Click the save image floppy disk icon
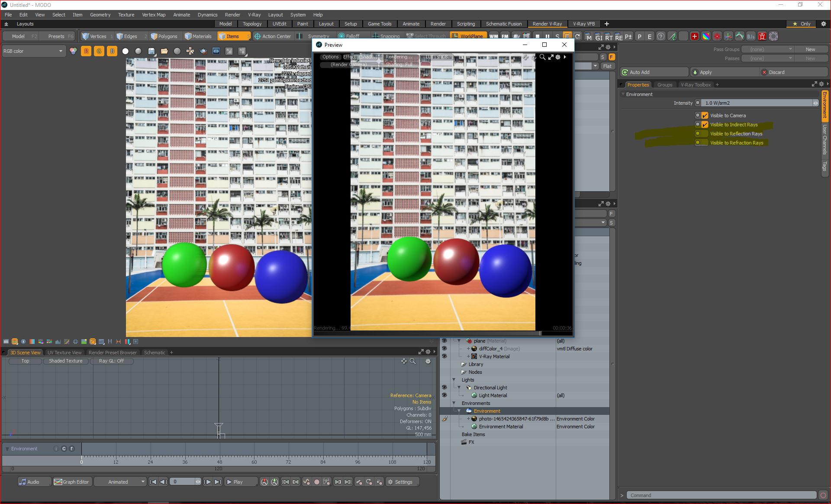Image resolution: width=831 pixels, height=504 pixels. tap(151, 51)
